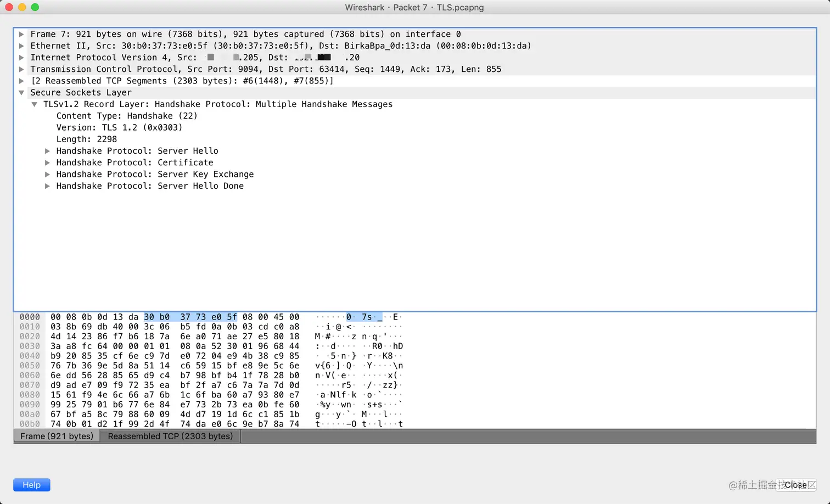Expand the Transmission Control Protocol section
830x504 pixels.
tap(21, 69)
